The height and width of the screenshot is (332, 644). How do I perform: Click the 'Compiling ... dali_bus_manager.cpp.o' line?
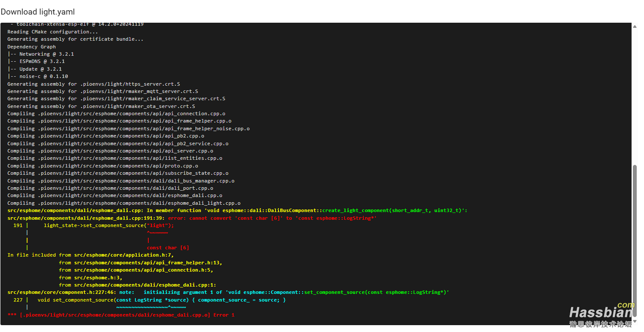pos(121,181)
